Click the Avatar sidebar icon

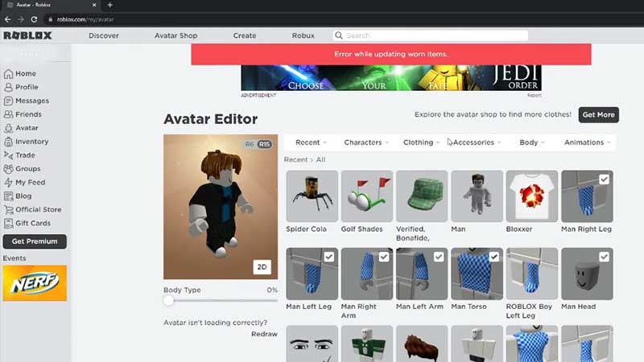8,128
